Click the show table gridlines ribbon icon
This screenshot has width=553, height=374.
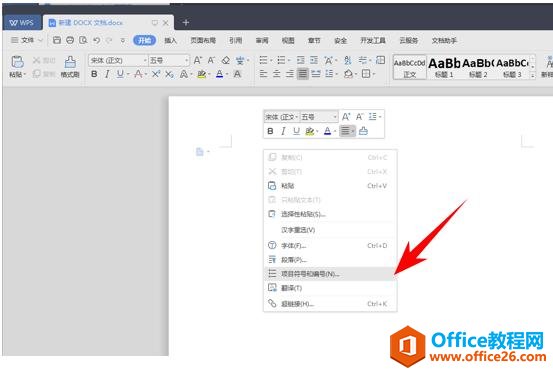[381, 60]
